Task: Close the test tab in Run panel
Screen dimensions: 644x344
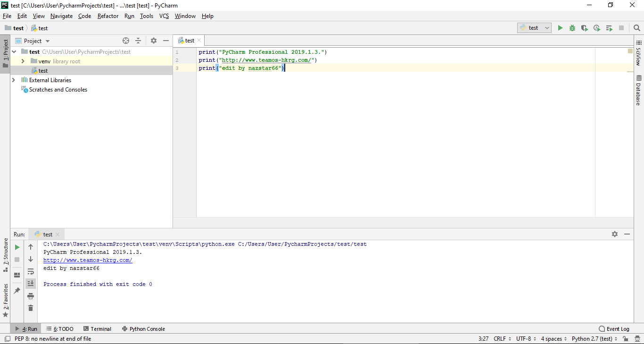Action: 58,235
